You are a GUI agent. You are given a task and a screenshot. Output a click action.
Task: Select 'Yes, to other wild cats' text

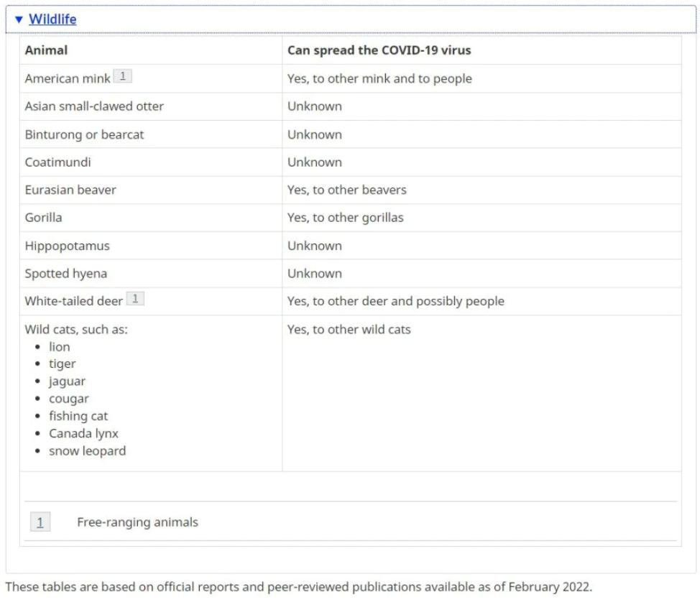click(x=349, y=329)
